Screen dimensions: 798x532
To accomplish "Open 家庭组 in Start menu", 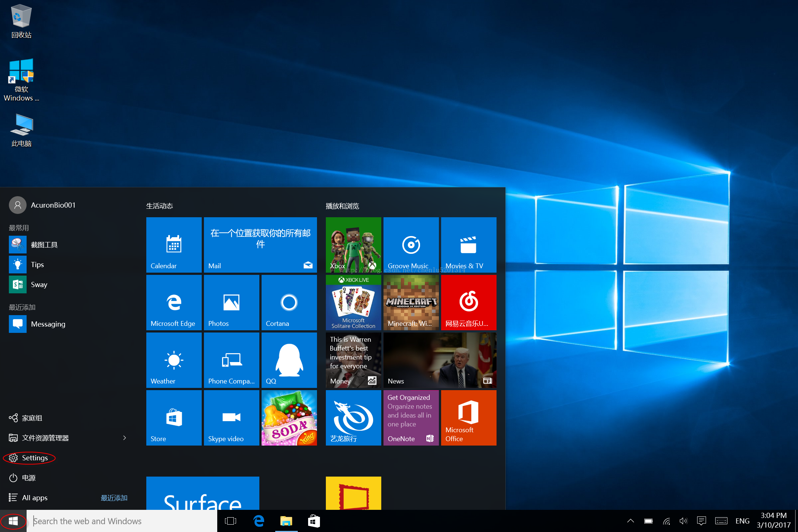I will click(26, 418).
